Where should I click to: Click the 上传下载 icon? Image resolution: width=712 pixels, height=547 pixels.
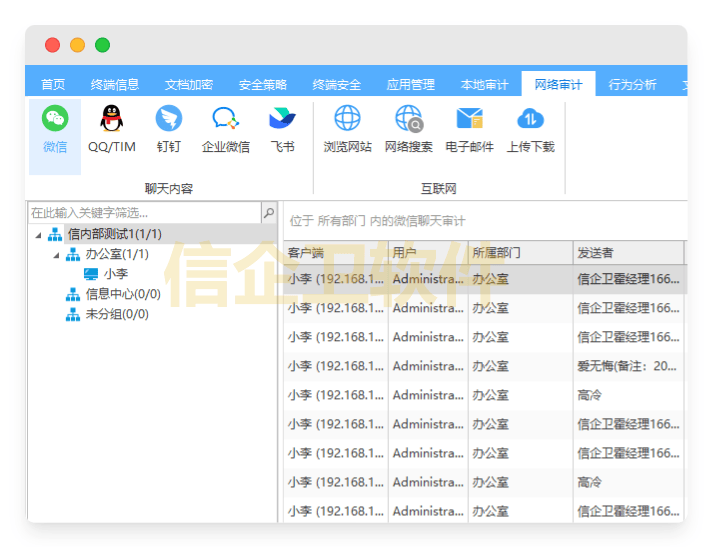pyautogui.click(x=530, y=130)
